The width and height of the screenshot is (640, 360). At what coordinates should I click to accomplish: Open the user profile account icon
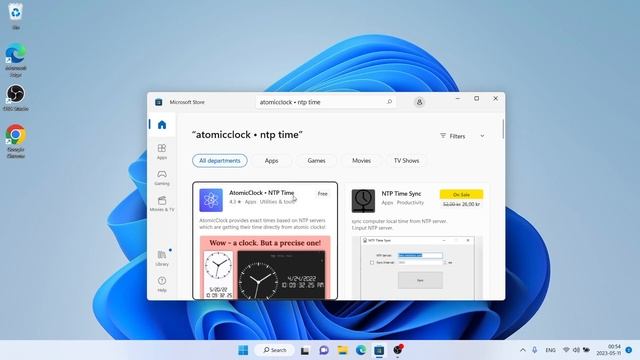point(419,102)
